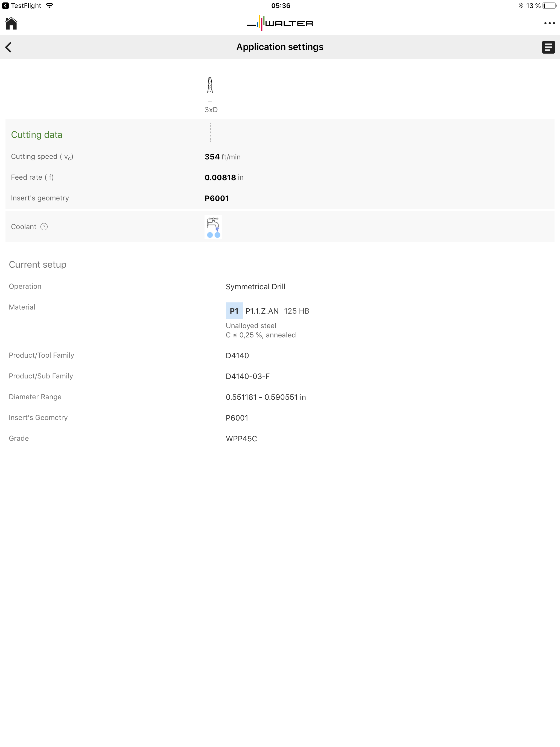This screenshot has height=747, width=560.
Task: Select the Product/Tool Family label
Action: [41, 355]
